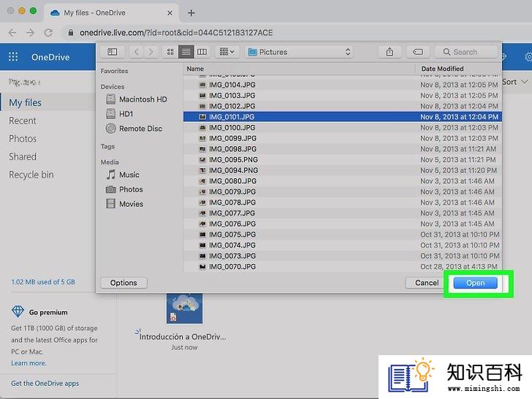Select Macintosh HD in sidebar
The image size is (532, 399).
[x=137, y=99]
